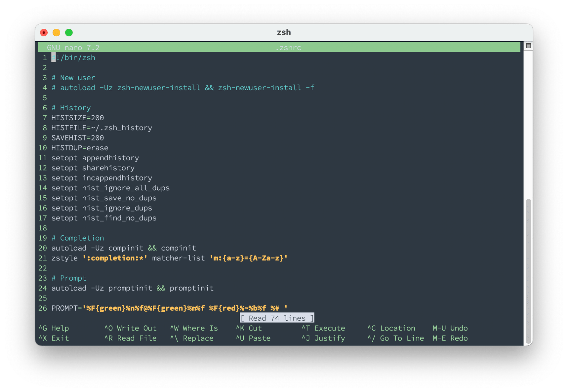Screen dimensions: 568x392
Task: Click the ^U Paste shortcut
Action: click(253, 338)
